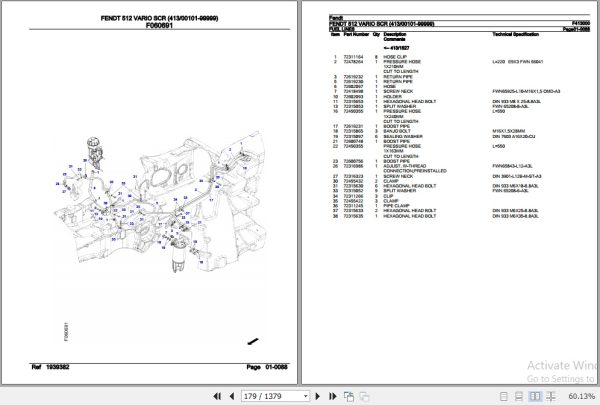The height and width of the screenshot is (405, 600).
Task: Toggle two-page facing view
Action: tap(535, 397)
